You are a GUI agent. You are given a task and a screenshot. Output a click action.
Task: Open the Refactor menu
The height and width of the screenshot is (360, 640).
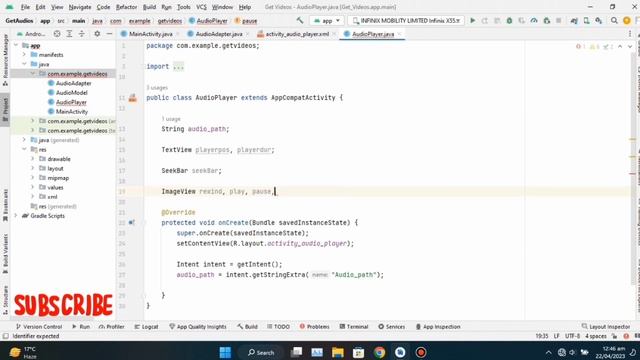point(127,7)
